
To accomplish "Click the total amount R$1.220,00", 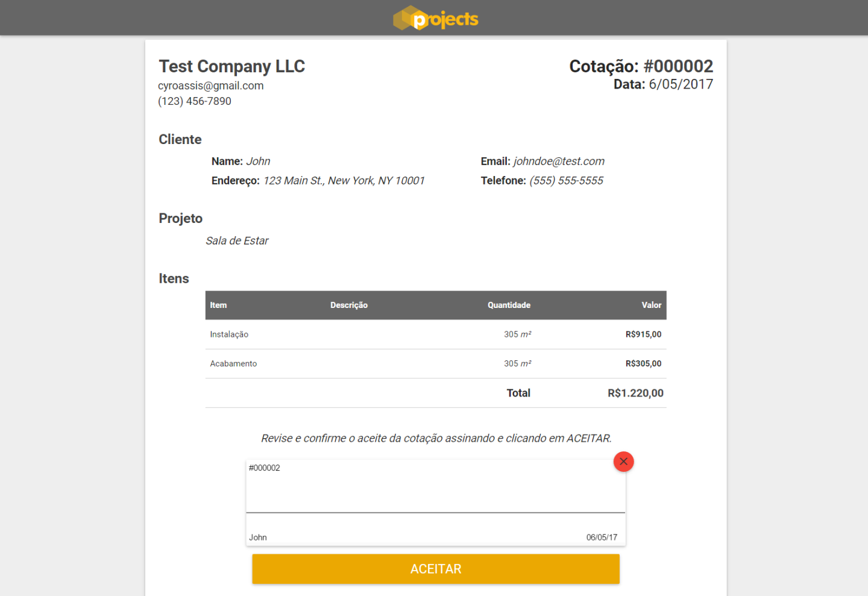I will (635, 393).
